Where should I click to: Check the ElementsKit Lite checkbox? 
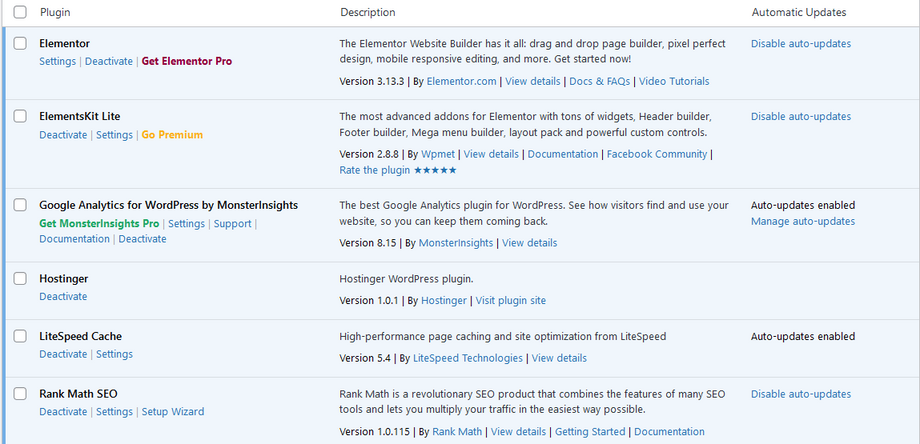click(x=20, y=116)
